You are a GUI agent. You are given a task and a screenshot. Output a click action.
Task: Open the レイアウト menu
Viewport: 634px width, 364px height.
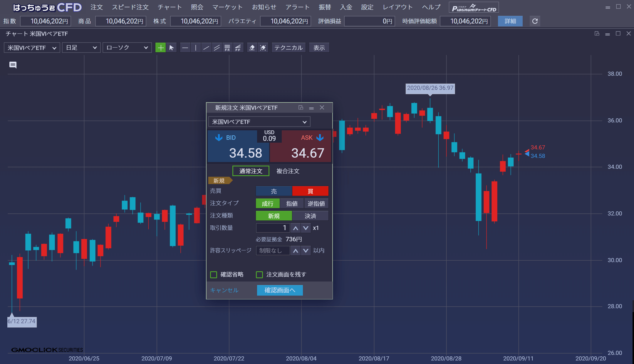[x=398, y=7]
